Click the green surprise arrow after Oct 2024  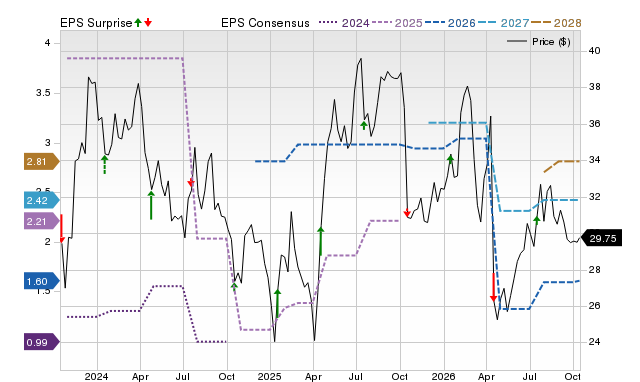click(x=234, y=286)
